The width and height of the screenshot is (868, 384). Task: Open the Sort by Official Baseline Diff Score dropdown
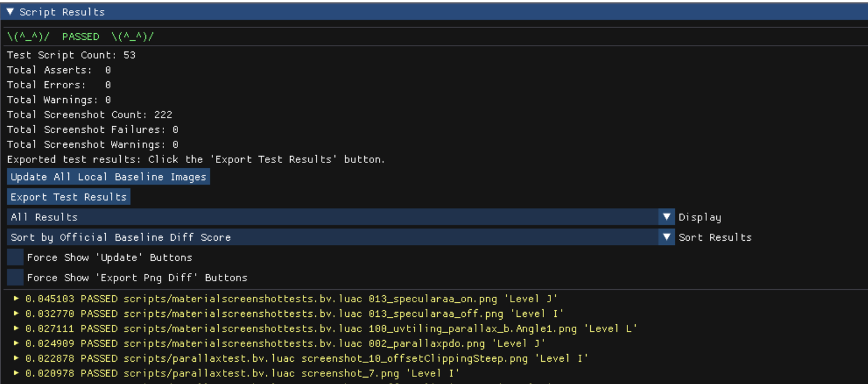[x=233, y=236]
